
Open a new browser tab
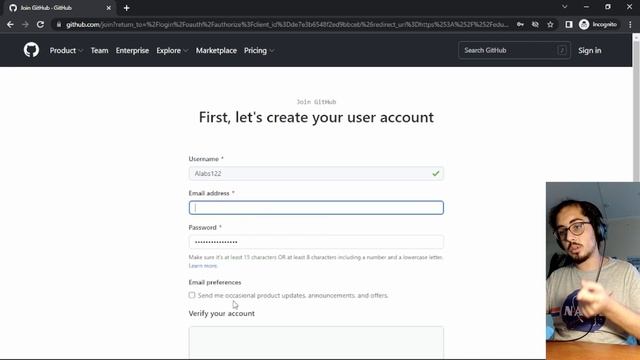[127, 8]
